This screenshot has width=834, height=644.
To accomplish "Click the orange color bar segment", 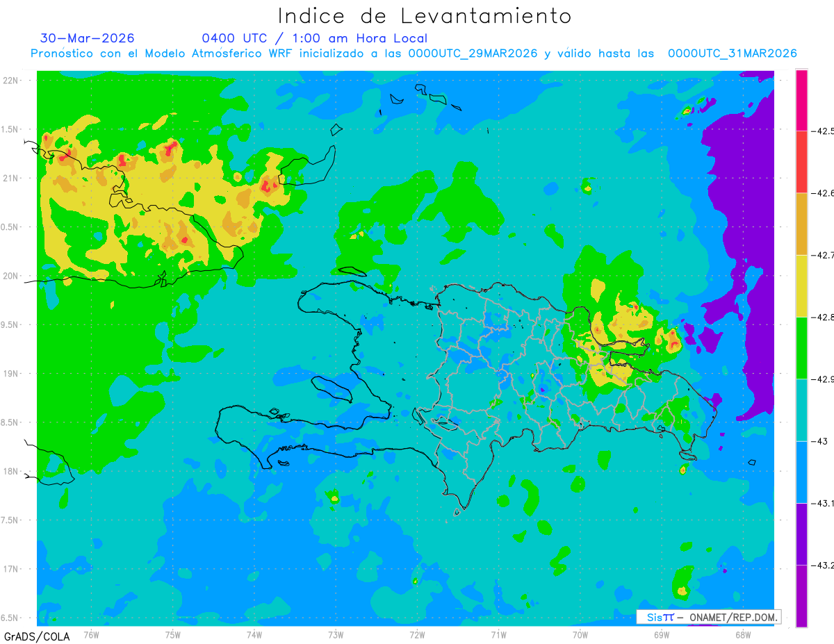I will pos(801,224).
